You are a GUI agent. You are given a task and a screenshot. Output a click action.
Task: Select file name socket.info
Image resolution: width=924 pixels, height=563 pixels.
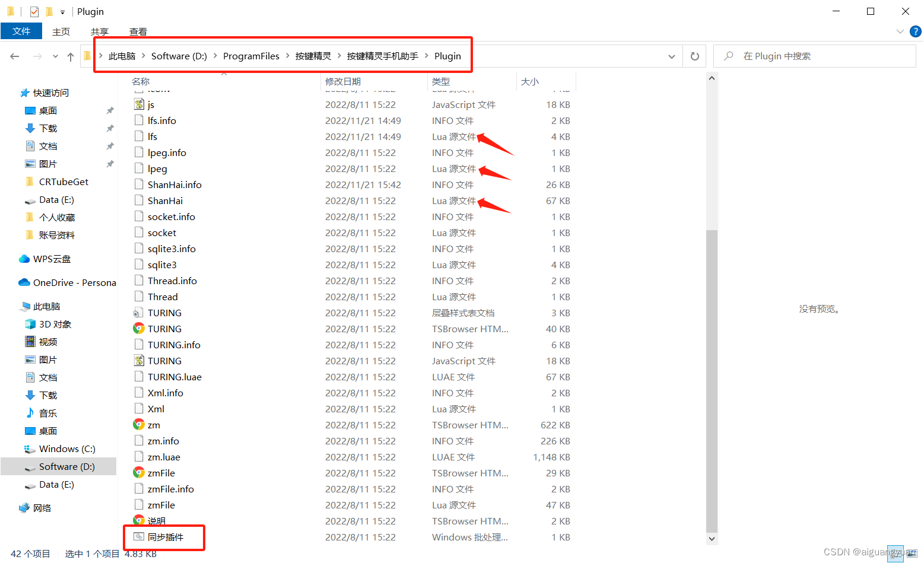click(x=172, y=217)
